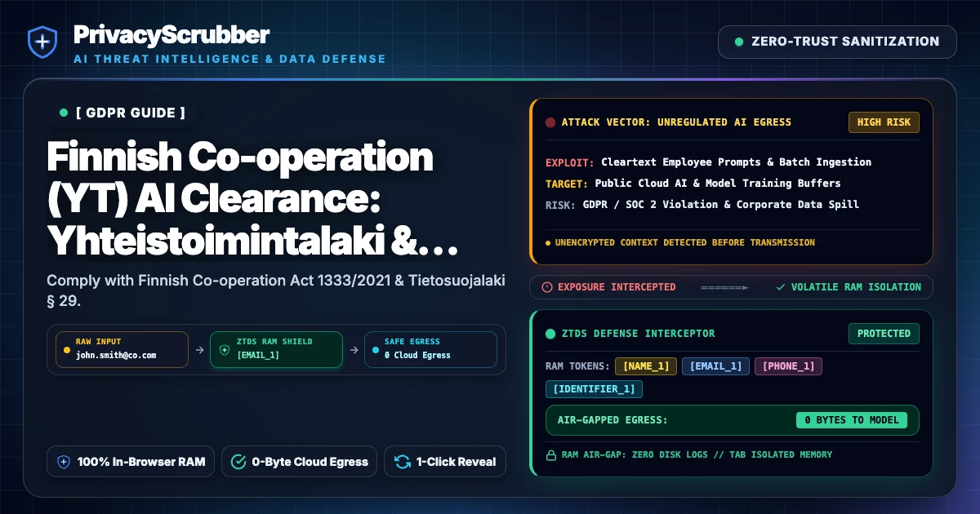Screen dimensions: 980x514
Task: Click RAM Air-Gap: Zero Disk Logs text
Action: pos(697,455)
